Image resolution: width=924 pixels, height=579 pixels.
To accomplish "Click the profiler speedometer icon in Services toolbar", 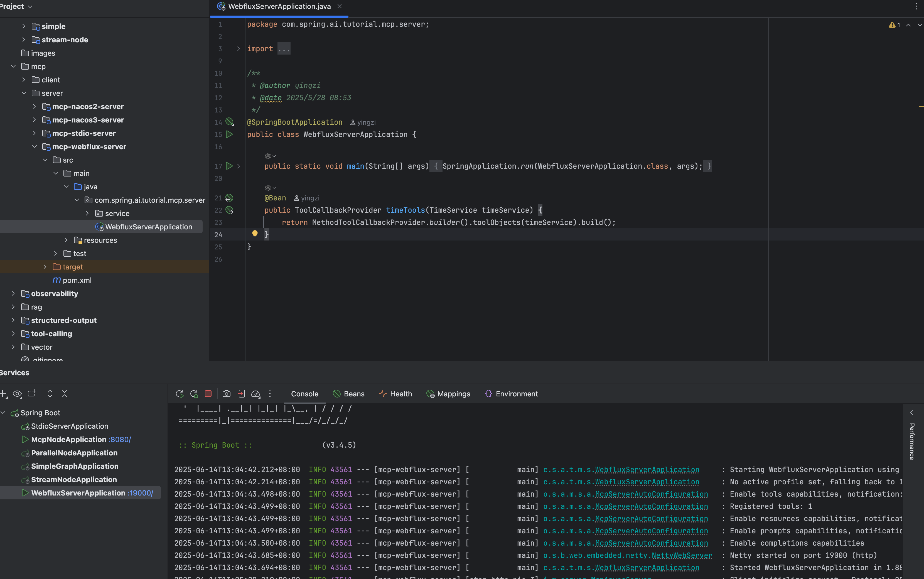I will click(256, 394).
